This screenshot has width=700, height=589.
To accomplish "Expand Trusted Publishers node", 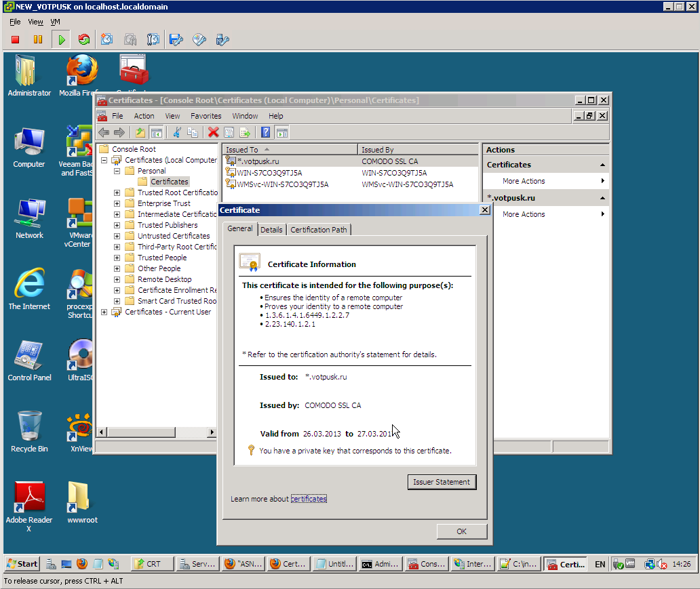I will click(x=117, y=225).
